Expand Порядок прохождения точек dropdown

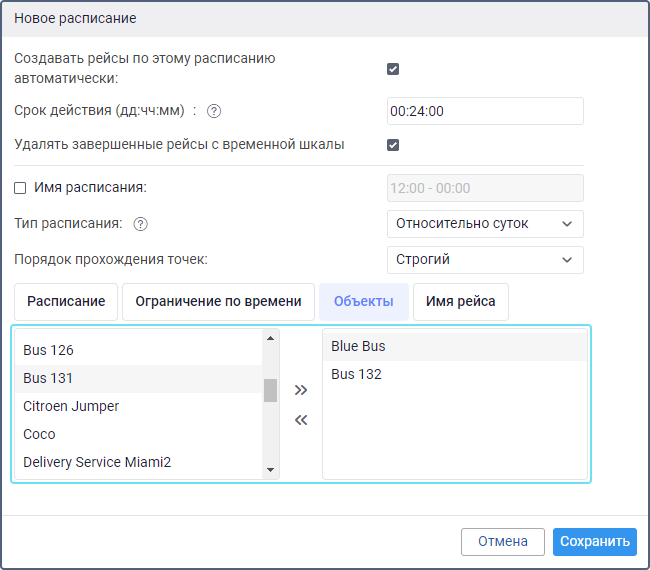pyautogui.click(x=484, y=260)
